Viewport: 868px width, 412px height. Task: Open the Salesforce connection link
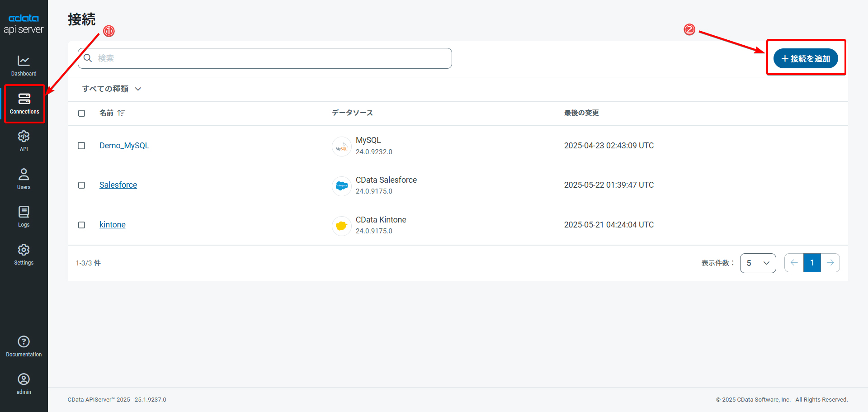point(118,185)
